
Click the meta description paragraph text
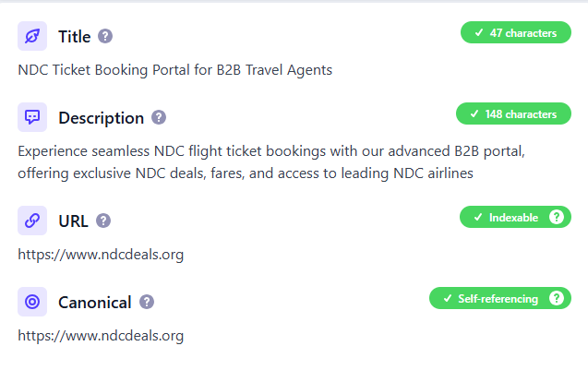[x=277, y=161]
